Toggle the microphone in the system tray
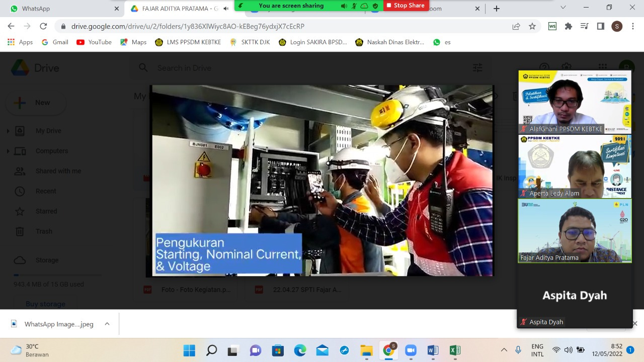 pyautogui.click(x=518, y=350)
